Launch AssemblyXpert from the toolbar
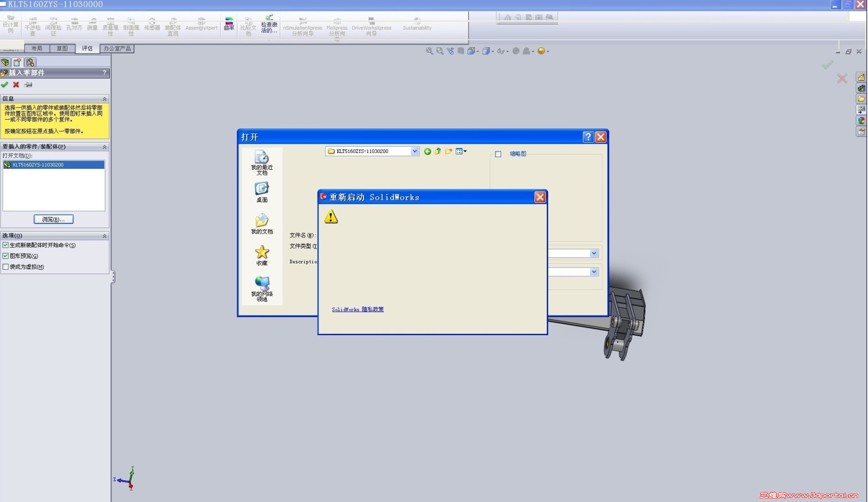Screen dimensions: 868x502 click(201, 25)
